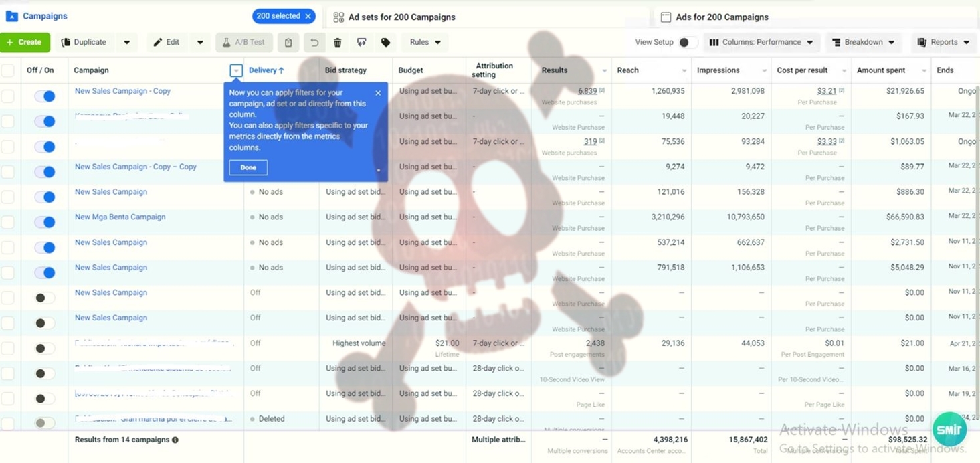
Task: Sort by the Delivery column header
Action: [266, 70]
